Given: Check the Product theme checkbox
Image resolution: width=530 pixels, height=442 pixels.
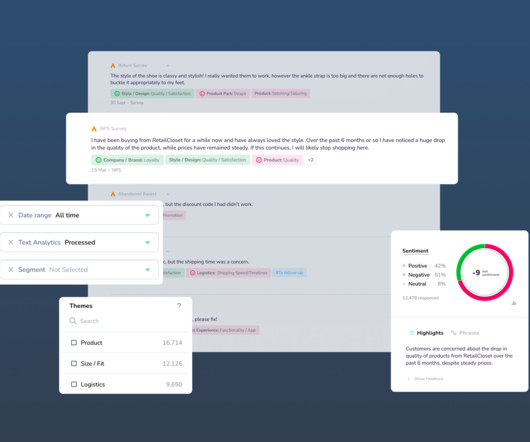Looking at the screenshot, I should click(74, 343).
